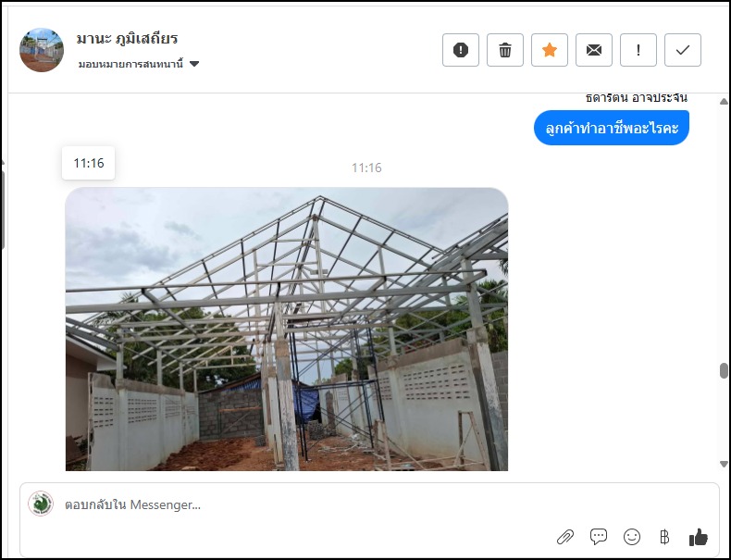Flag conversation as priority with exclamation icon
The width and height of the screenshot is (731, 560).
pyautogui.click(x=638, y=50)
